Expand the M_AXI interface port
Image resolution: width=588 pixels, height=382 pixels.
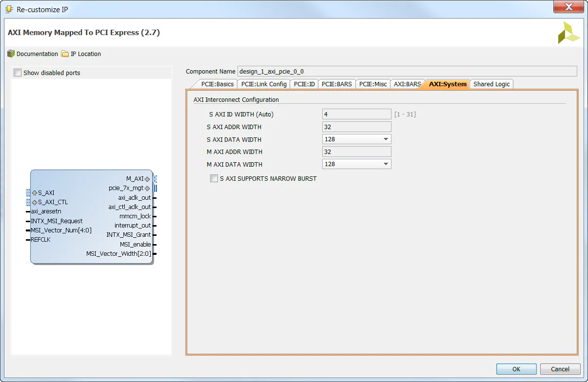click(148, 178)
